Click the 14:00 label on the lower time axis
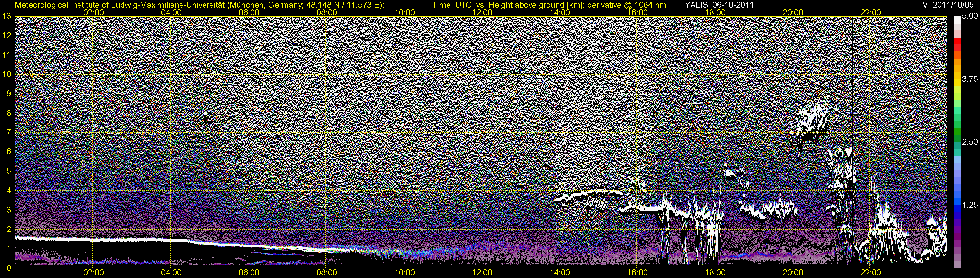 click(x=560, y=273)
